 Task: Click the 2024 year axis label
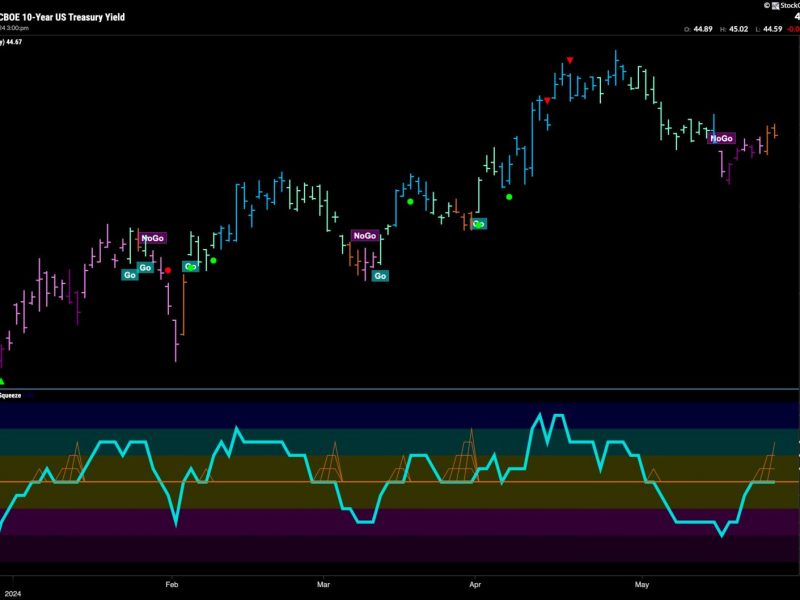pos(13,594)
